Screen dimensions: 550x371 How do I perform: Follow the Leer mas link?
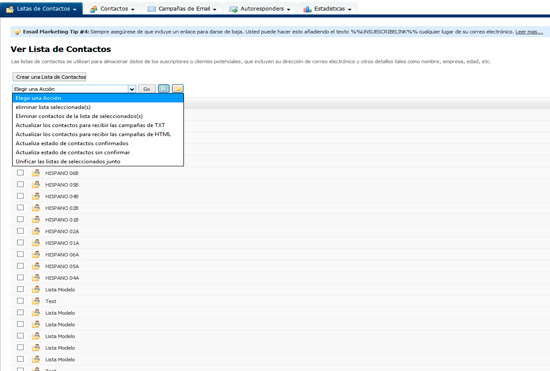pos(529,32)
